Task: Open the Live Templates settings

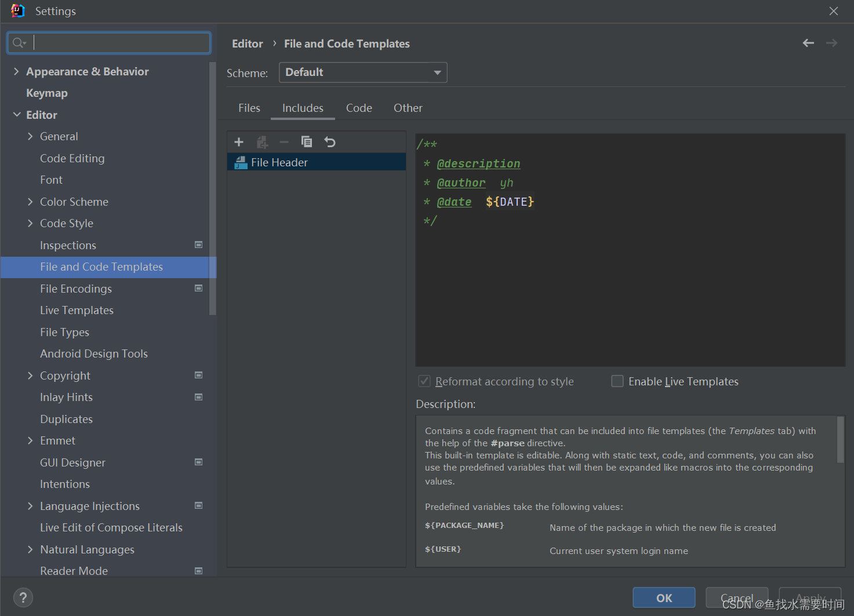Action: (x=77, y=310)
